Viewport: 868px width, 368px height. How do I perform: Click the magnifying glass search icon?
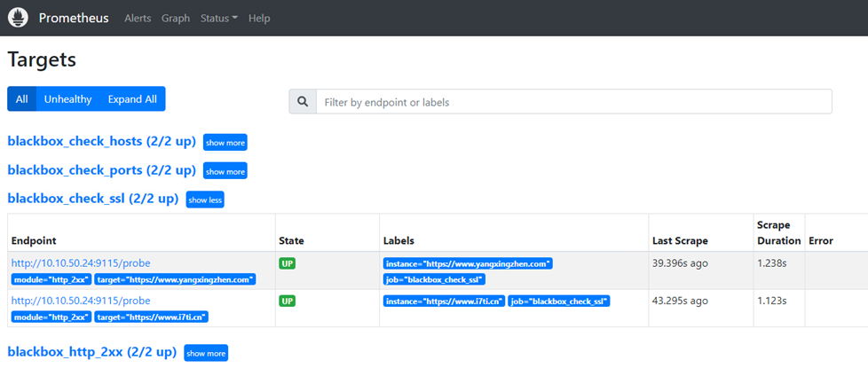click(x=303, y=102)
